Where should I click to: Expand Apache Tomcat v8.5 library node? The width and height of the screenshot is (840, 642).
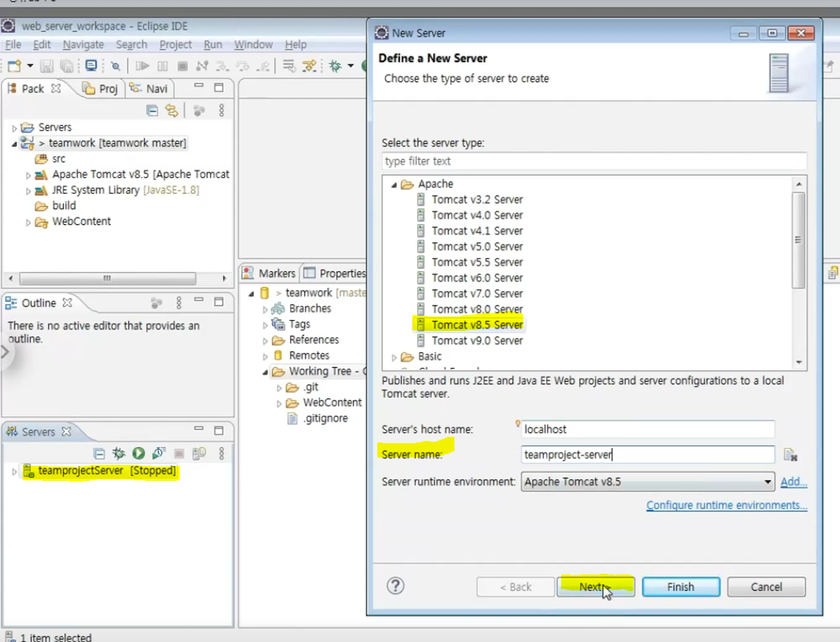(28, 175)
